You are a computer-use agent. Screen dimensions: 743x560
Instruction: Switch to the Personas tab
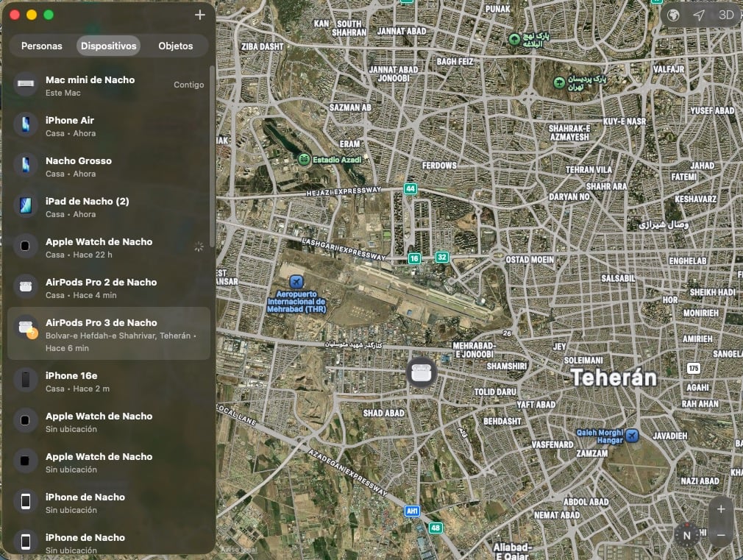click(42, 46)
